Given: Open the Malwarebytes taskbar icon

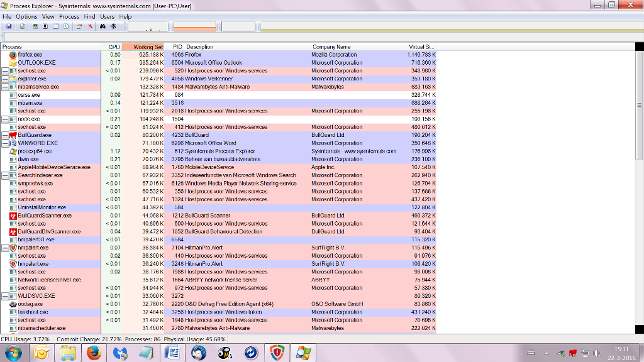Looking at the screenshot, I should 120,353.
